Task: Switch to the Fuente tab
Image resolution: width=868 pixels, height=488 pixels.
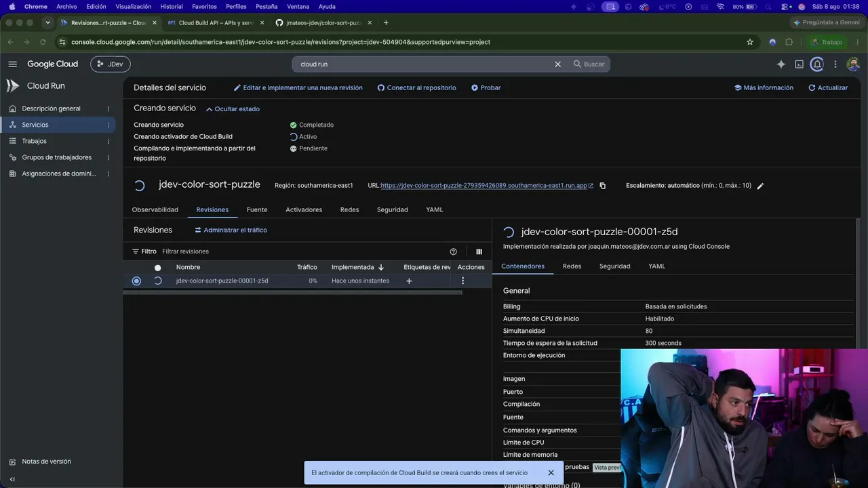Action: coord(257,210)
